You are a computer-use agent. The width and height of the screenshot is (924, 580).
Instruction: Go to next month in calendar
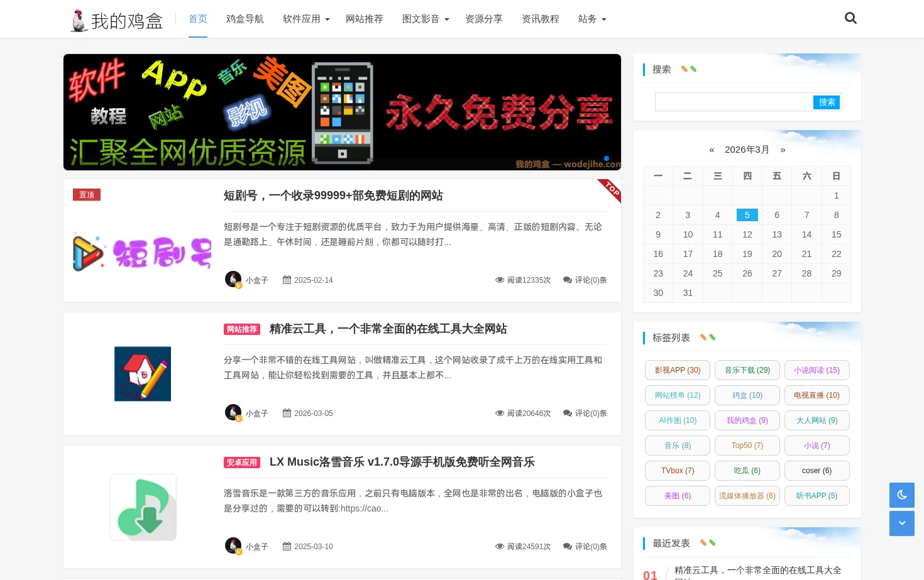pos(783,150)
